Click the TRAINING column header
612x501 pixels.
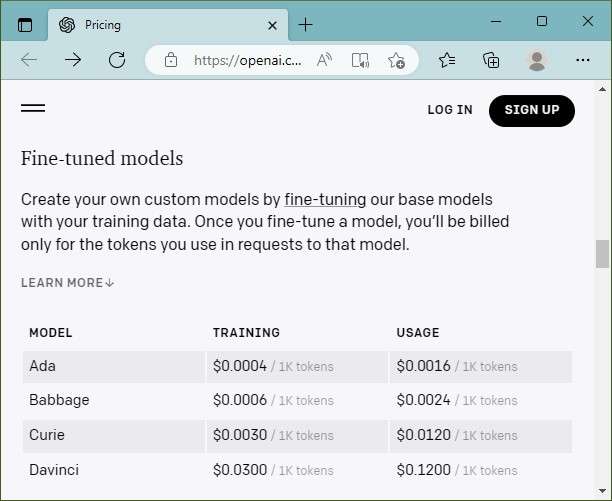pyautogui.click(x=246, y=332)
